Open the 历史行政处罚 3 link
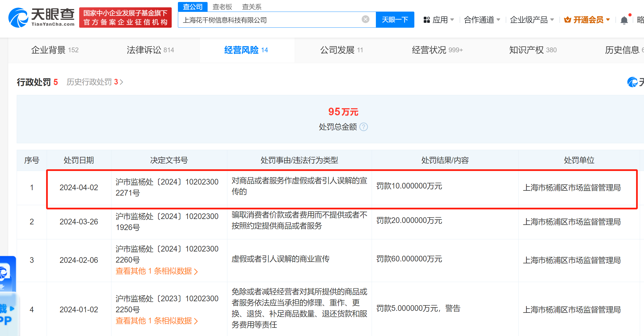The height and width of the screenshot is (336, 644). (x=94, y=82)
